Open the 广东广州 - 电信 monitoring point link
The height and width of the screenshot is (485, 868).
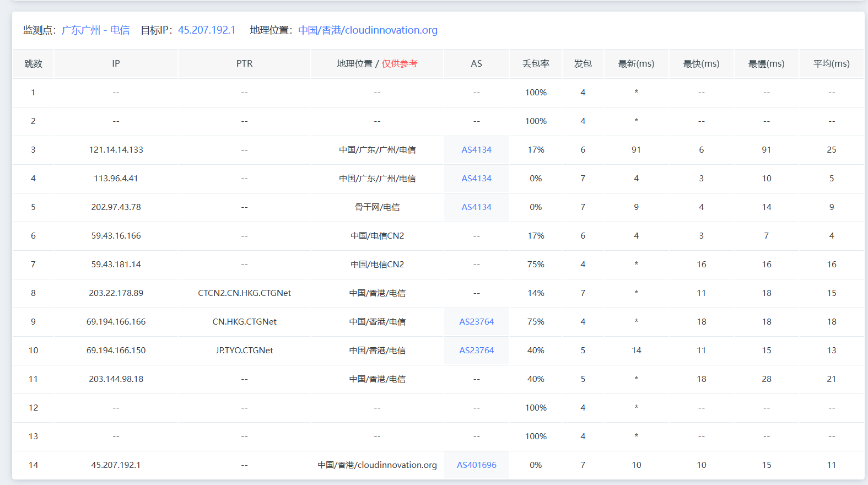[x=95, y=30]
